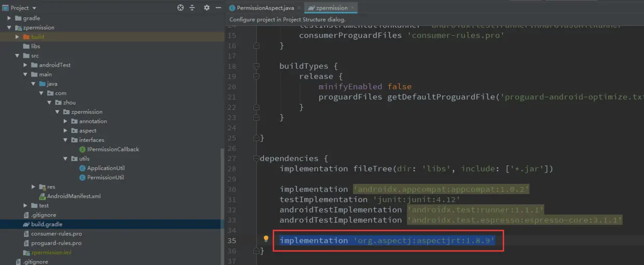Collapse the main folder arrow
644x265 pixels.
click(x=25, y=74)
